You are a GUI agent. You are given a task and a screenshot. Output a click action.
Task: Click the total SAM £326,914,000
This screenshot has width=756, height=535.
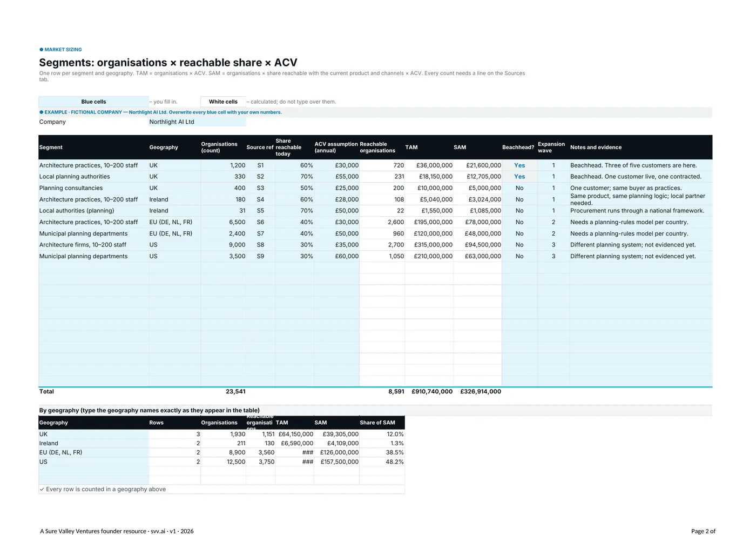[x=481, y=392]
